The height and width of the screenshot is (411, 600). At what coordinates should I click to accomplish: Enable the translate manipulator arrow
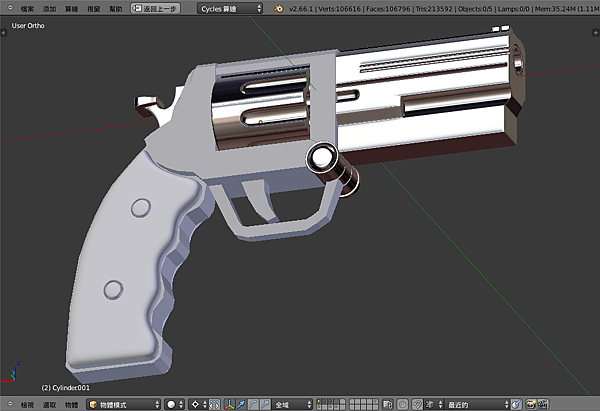[x=241, y=404]
